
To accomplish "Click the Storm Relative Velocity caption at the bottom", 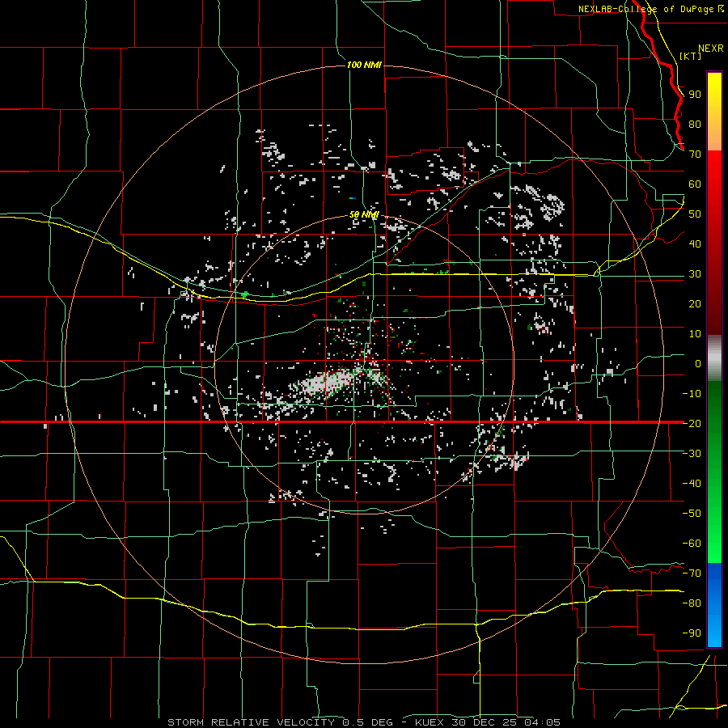I will point(364,722).
